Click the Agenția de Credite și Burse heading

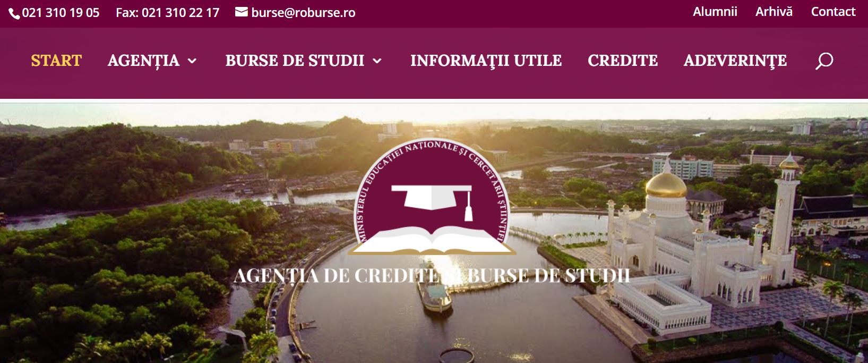tap(432, 275)
